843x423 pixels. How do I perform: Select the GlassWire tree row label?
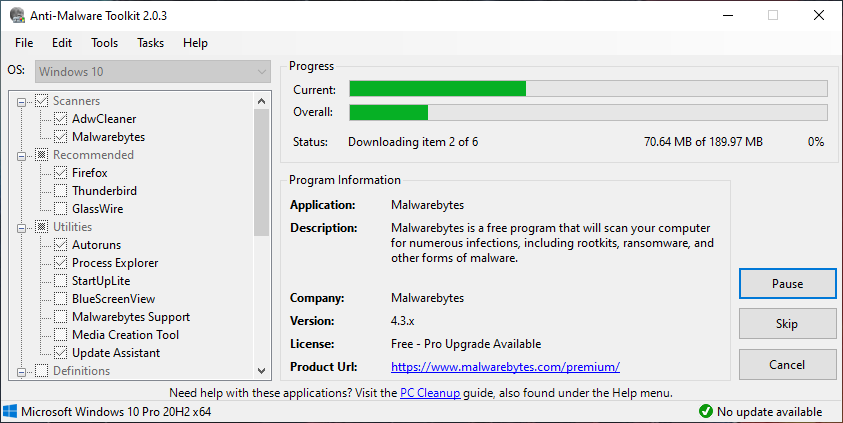click(x=97, y=209)
